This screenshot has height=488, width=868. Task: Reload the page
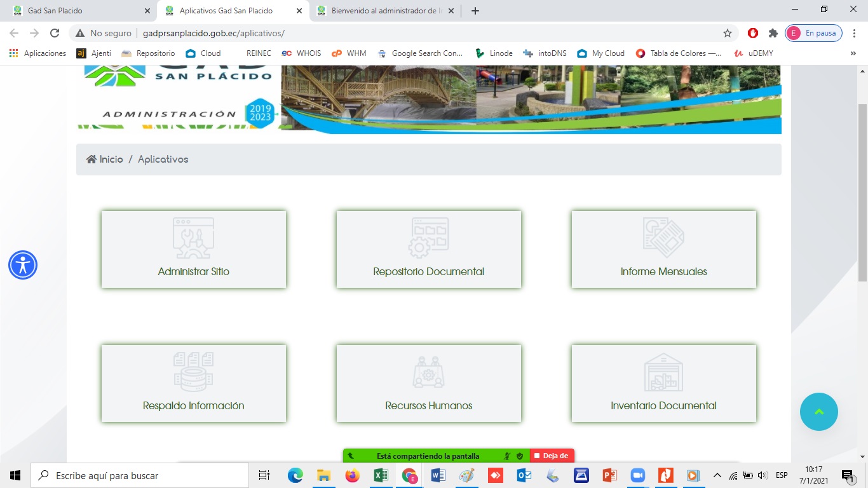(55, 33)
